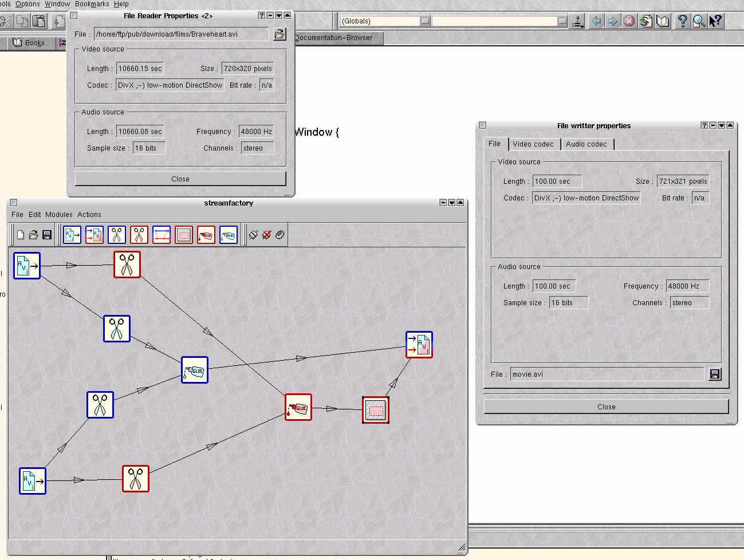Image resolution: width=744 pixels, height=560 pixels.
Task: Switch to the Audio codec tab
Action: tap(586, 144)
